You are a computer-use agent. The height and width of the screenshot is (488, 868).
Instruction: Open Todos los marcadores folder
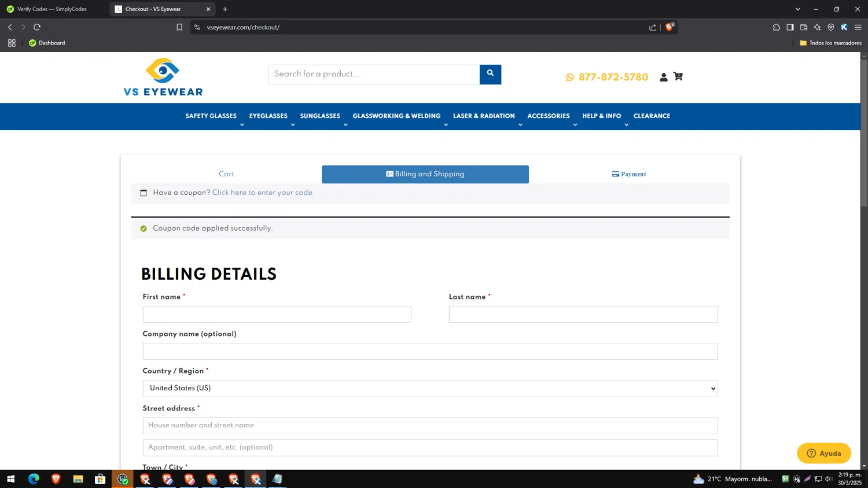(x=830, y=43)
